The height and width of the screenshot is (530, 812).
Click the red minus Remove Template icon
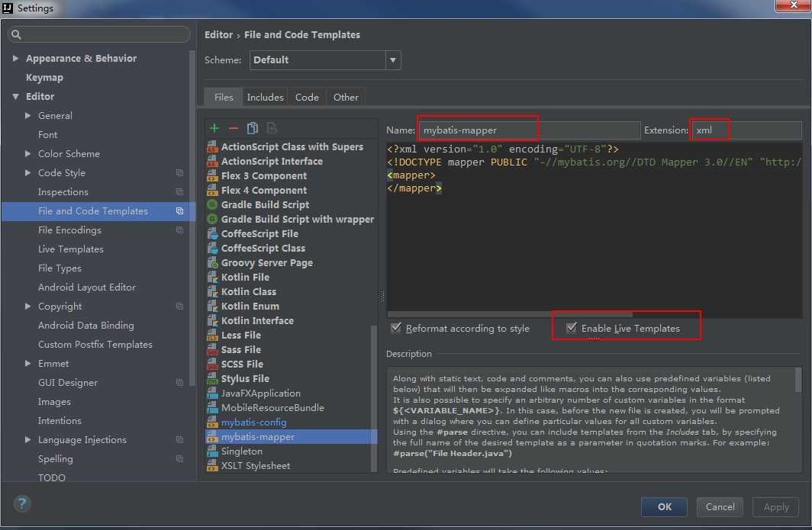click(234, 128)
